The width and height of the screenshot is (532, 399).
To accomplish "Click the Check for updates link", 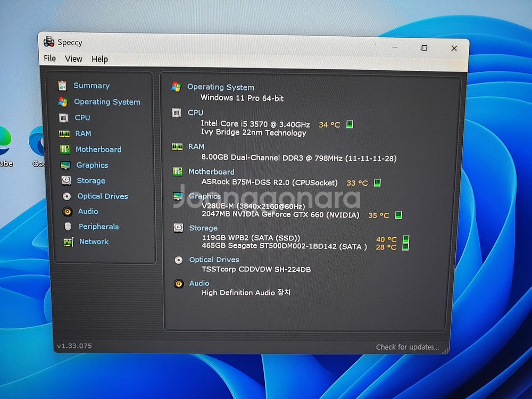I will point(408,347).
